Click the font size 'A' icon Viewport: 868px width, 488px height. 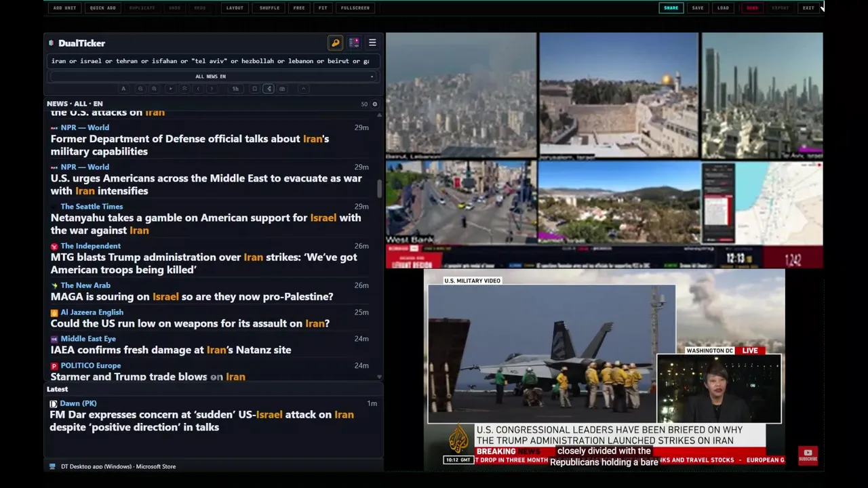tap(123, 89)
